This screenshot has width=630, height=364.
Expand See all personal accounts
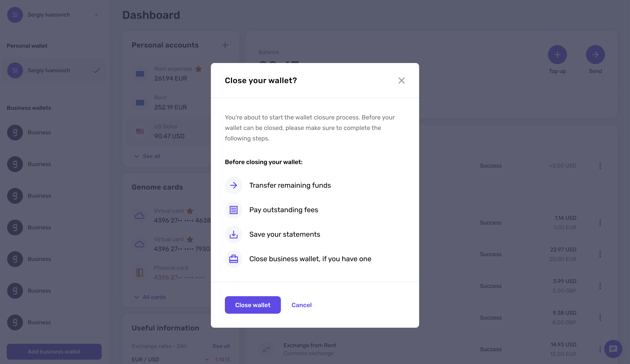(x=147, y=156)
